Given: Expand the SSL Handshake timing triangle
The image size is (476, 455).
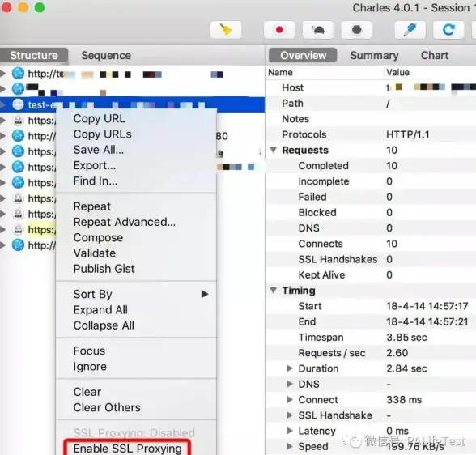Looking at the screenshot, I should coord(289,415).
